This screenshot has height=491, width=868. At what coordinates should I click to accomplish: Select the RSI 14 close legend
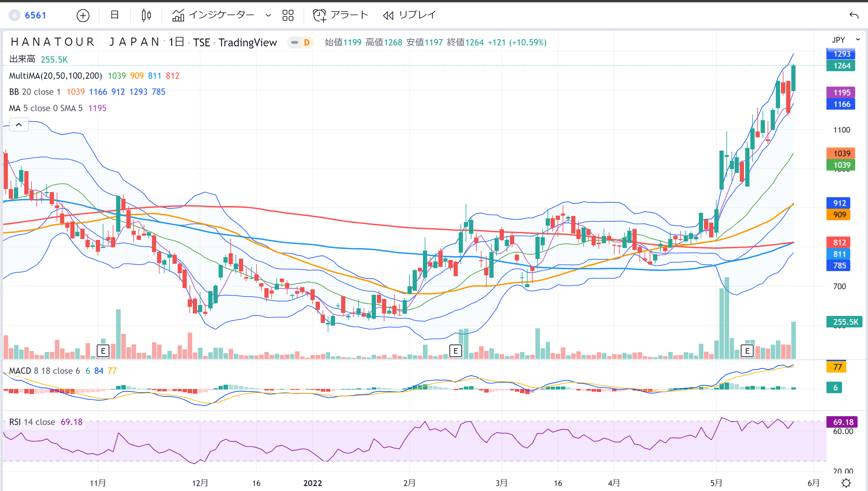(32, 422)
